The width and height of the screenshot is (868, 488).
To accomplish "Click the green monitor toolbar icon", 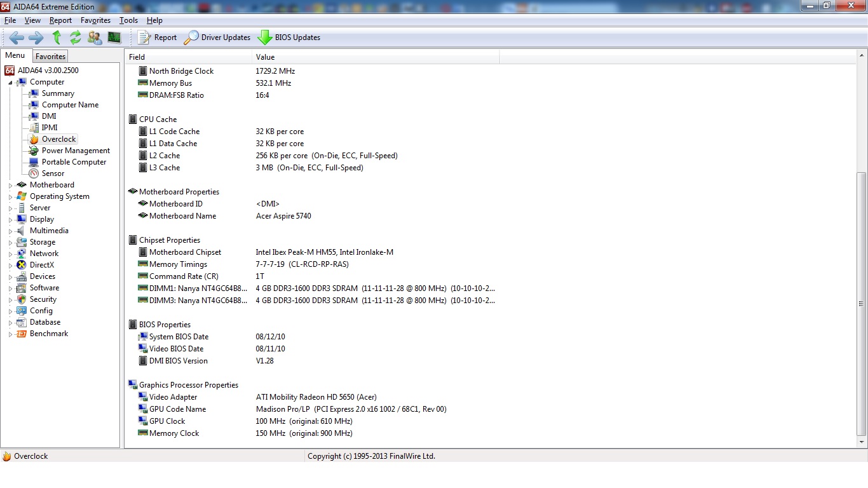I will (114, 37).
